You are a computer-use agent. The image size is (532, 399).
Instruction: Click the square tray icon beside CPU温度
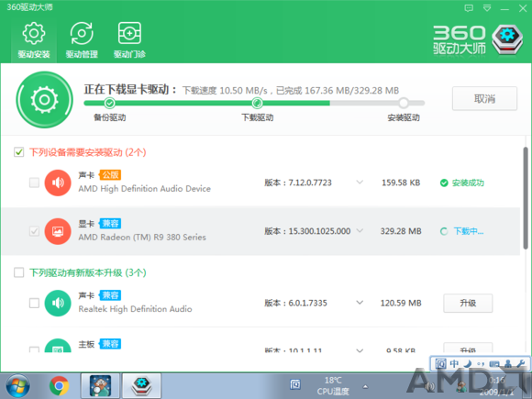(295, 384)
